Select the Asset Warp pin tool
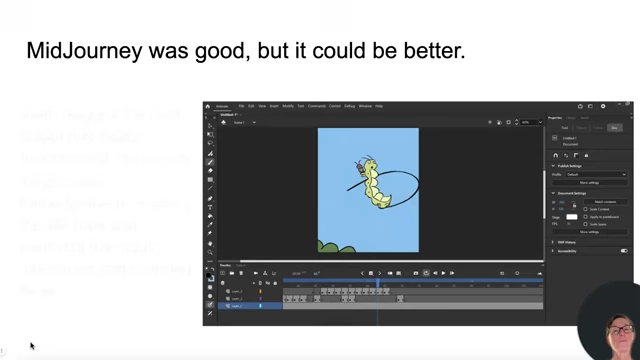The image size is (640, 360). (x=210, y=233)
